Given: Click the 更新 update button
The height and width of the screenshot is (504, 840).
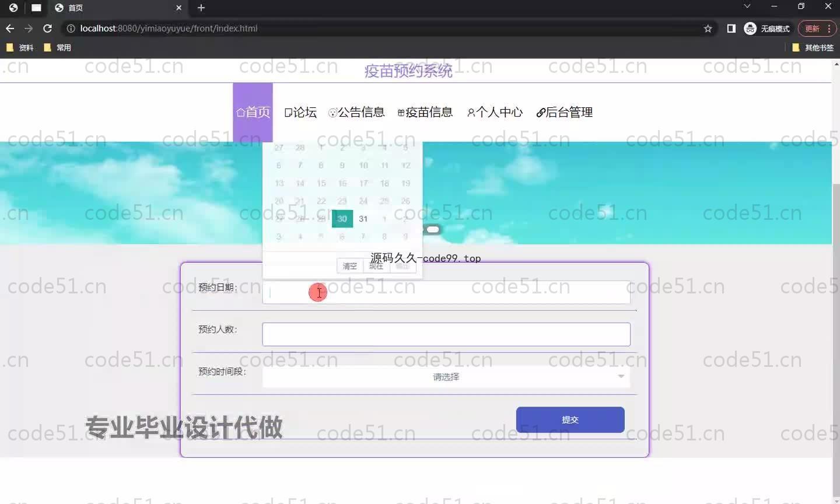Looking at the screenshot, I should click(812, 28).
